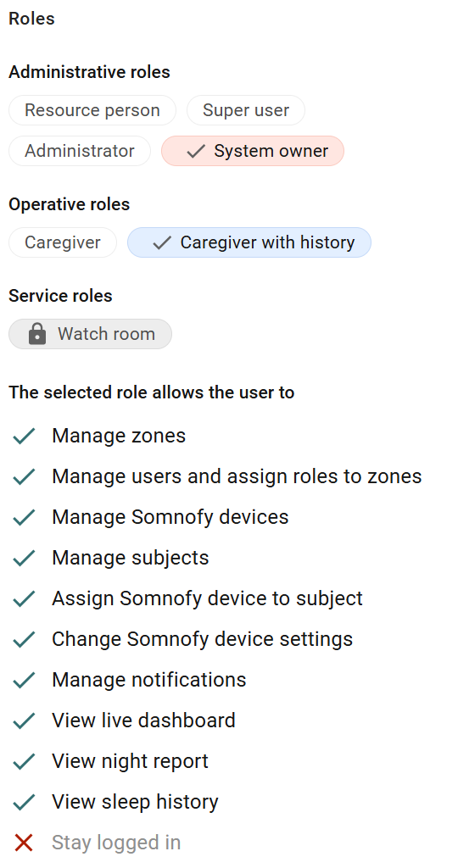The height and width of the screenshot is (868, 458).
Task: Click the locked Watch room service role
Action: click(x=90, y=334)
